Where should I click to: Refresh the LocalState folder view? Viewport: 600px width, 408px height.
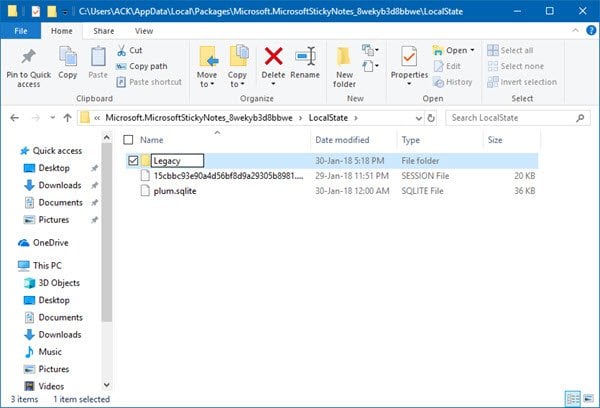tap(431, 118)
